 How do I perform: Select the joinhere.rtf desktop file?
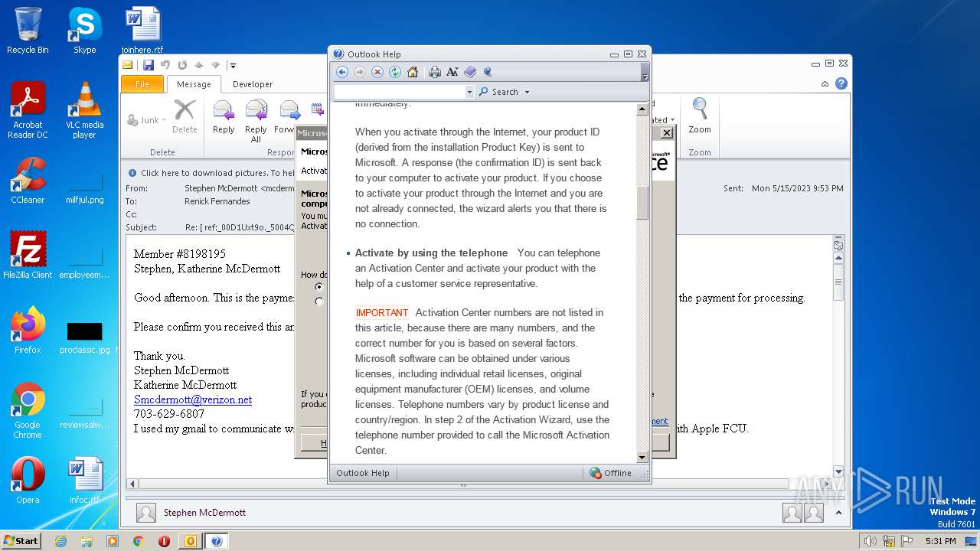[x=142, y=31]
